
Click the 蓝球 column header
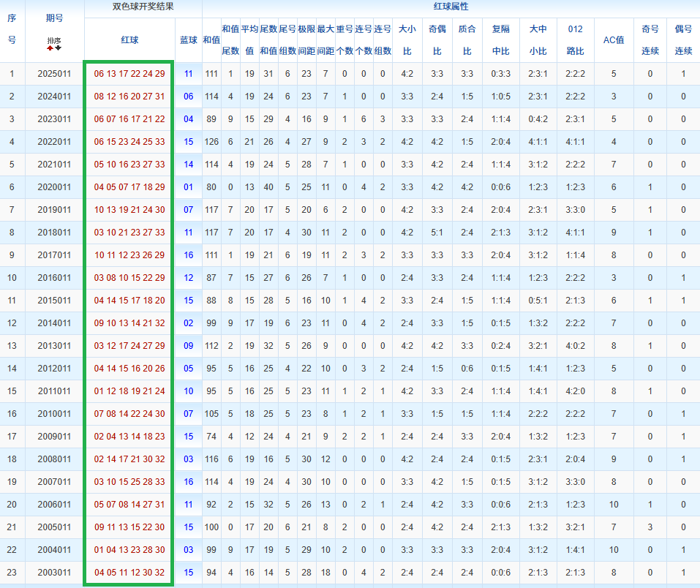pos(188,39)
